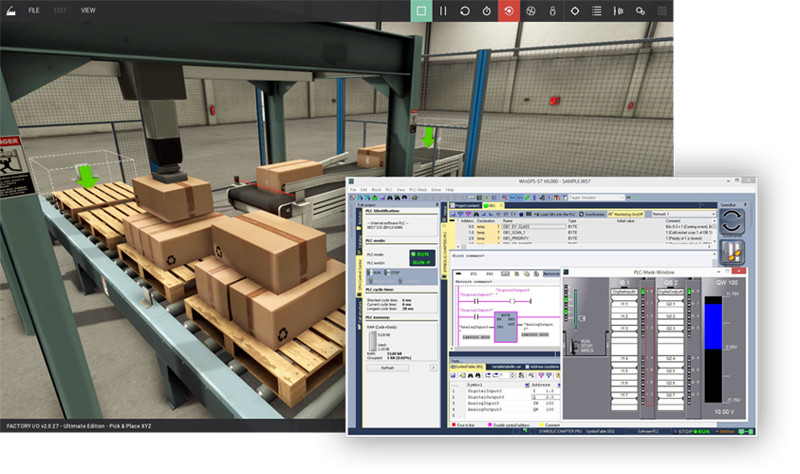800x474 pixels.
Task: Click the PLC module Speedbar icon
Action: (732, 253)
